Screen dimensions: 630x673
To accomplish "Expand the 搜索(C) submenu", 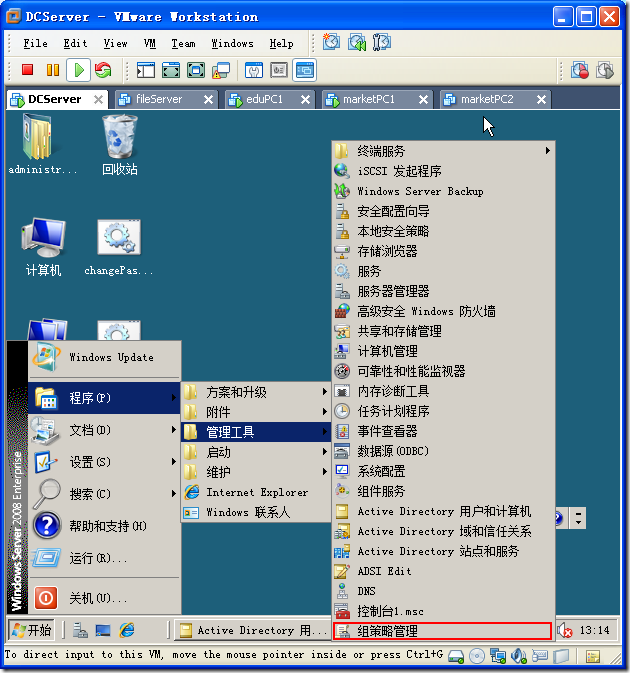I will (104, 494).
